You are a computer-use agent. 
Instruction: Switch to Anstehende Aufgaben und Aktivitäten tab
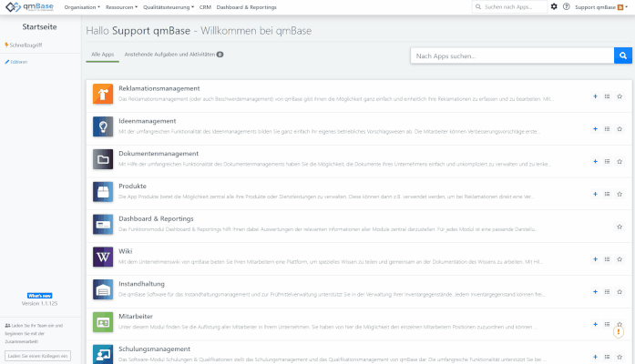174,55
